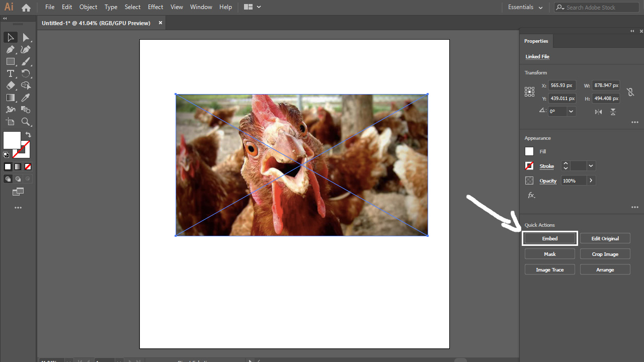Enable Draw Inside mode
Image resolution: width=644 pixels, height=362 pixels.
(x=28, y=179)
